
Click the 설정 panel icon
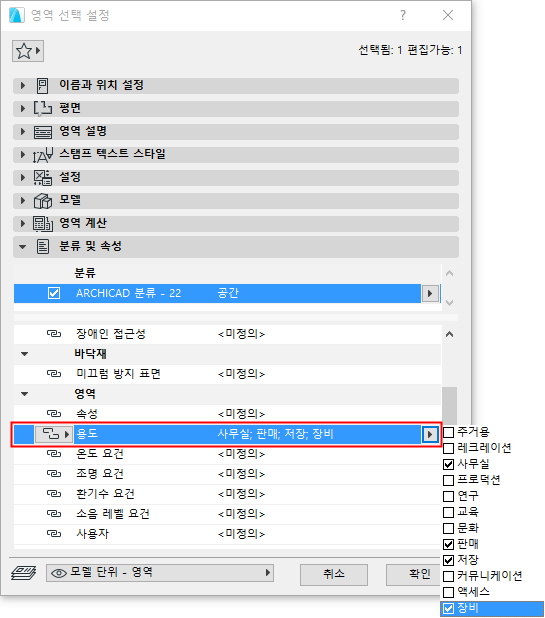click(x=43, y=177)
